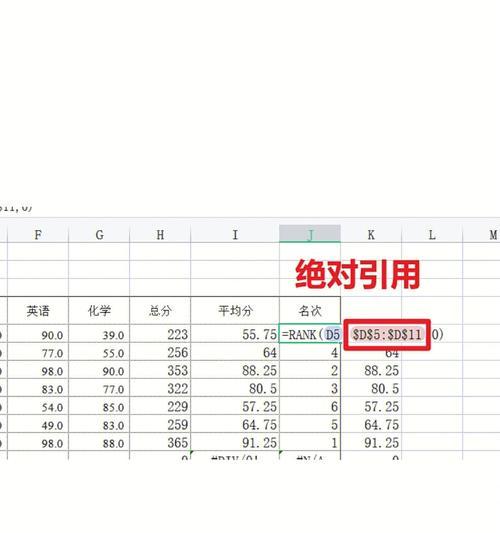Select the cell with 85.0
Viewport: 500px width, 533px height.
[99, 406]
